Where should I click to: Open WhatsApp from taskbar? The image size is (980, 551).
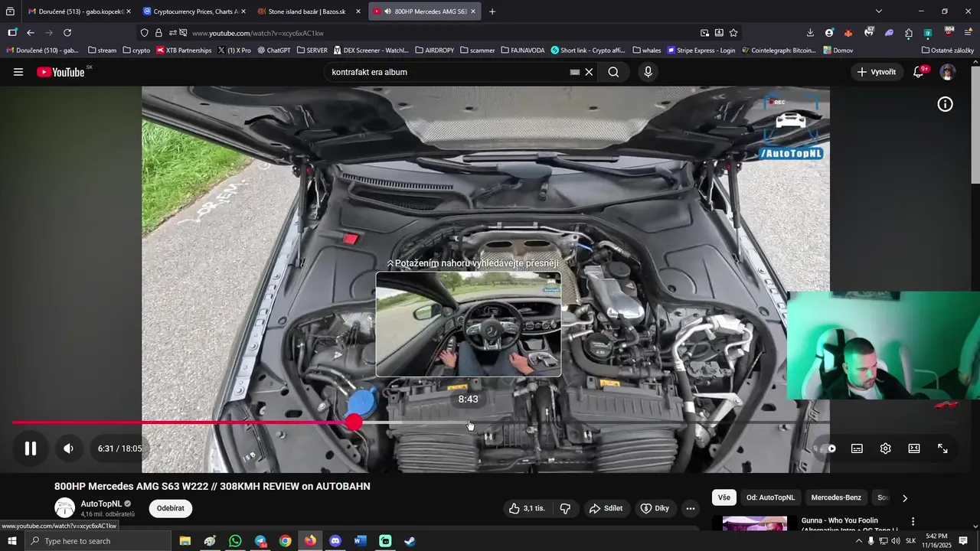click(x=235, y=541)
